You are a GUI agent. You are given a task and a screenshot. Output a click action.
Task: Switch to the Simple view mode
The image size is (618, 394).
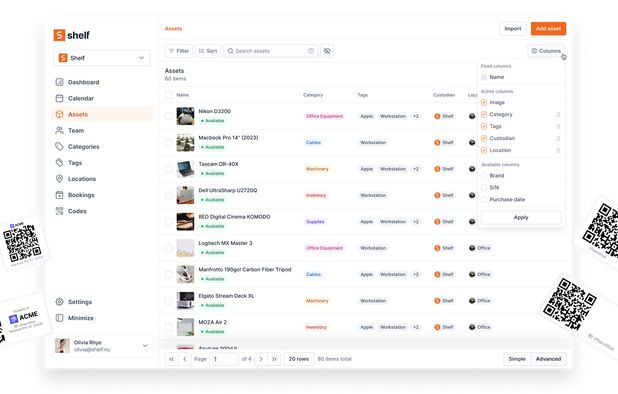(x=517, y=359)
